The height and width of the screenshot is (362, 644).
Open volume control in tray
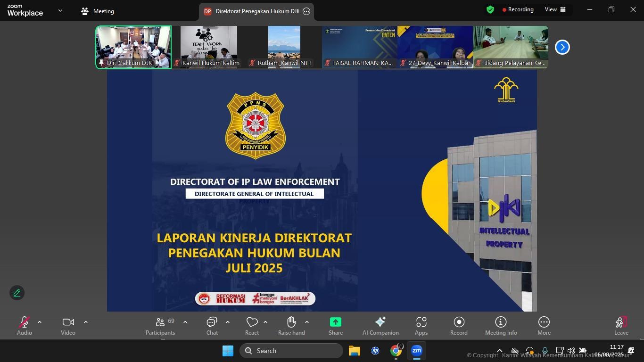click(x=571, y=351)
